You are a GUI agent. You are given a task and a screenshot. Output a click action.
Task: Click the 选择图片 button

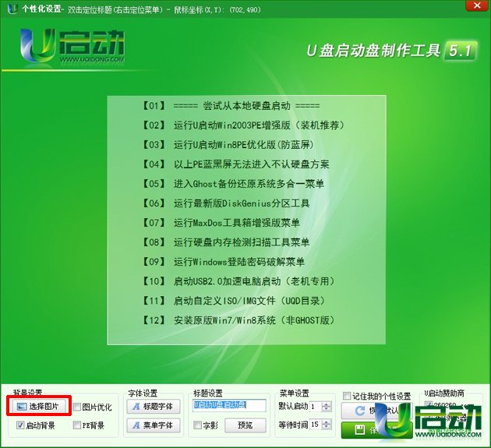(x=39, y=406)
